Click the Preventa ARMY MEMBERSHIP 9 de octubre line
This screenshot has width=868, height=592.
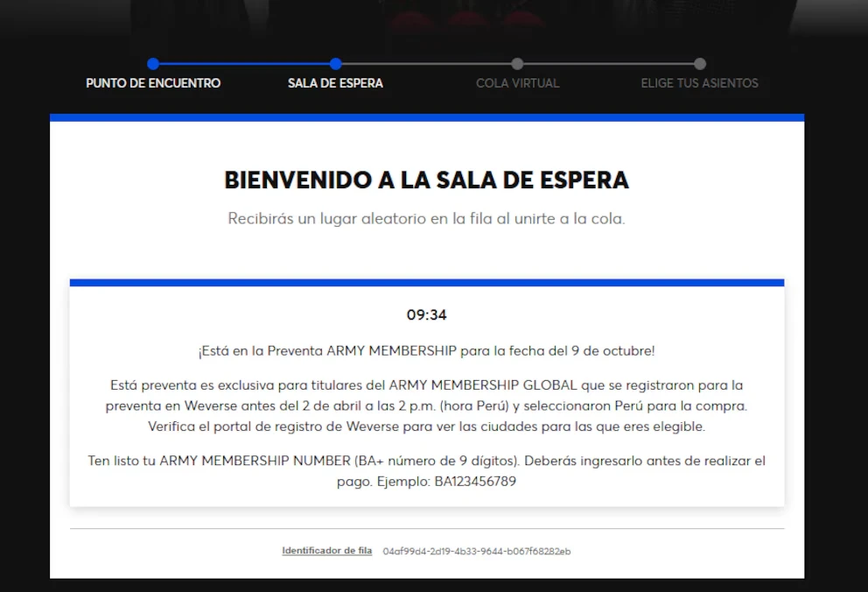426,351
